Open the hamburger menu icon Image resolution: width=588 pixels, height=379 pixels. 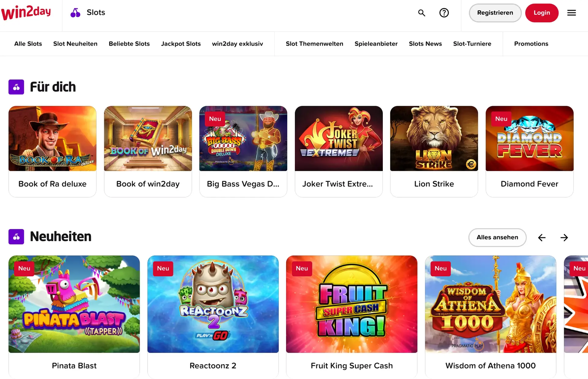[x=571, y=13]
